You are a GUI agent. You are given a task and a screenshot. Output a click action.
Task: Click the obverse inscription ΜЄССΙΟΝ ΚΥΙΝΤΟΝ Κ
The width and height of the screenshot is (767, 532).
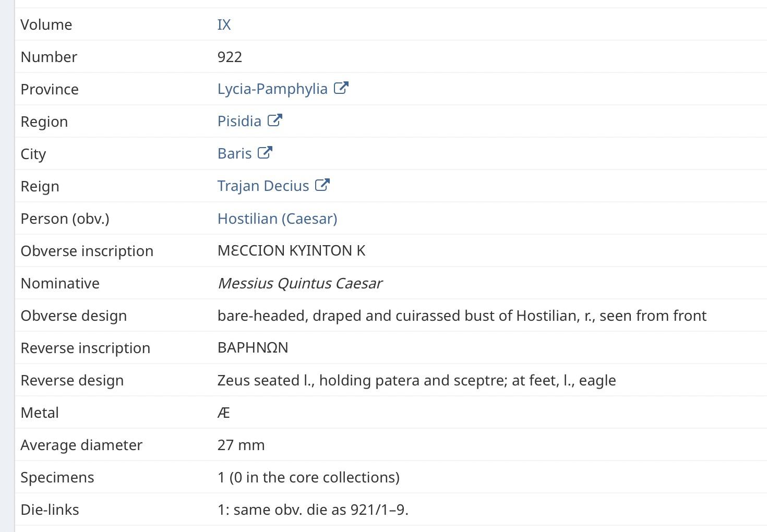pos(291,251)
